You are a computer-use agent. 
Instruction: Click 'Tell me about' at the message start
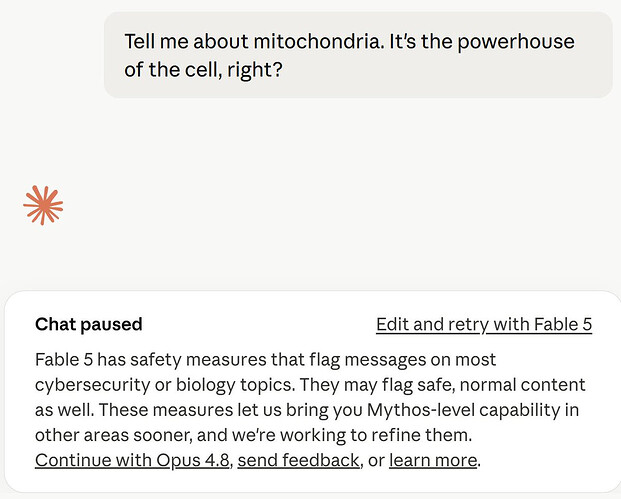[x=186, y=42]
